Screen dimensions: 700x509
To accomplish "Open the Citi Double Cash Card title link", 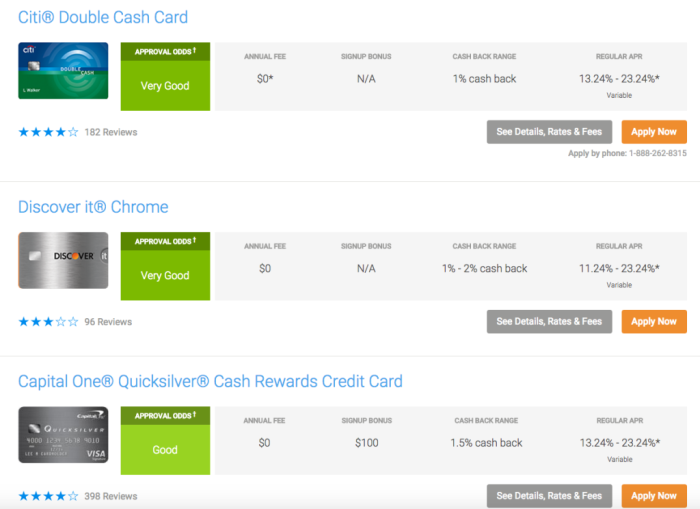I will 103,17.
